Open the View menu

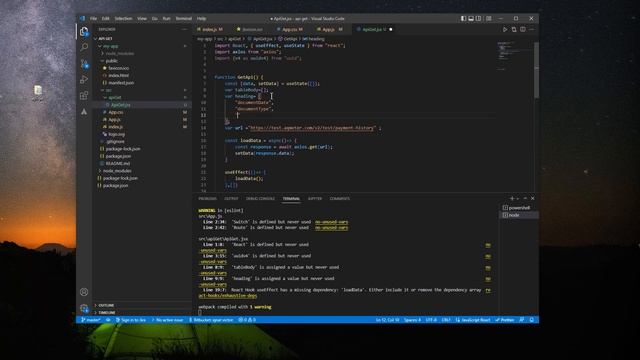click(142, 18)
